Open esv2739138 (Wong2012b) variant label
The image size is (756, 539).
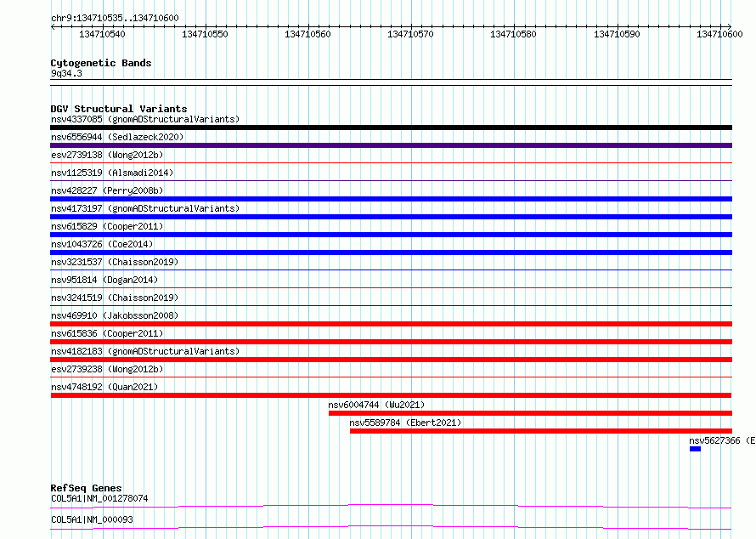(107, 155)
